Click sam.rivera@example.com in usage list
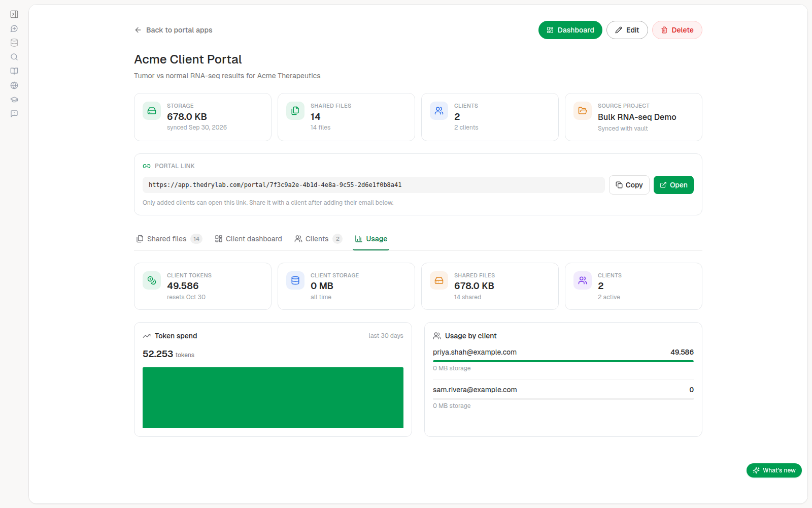The image size is (812, 508). pos(475,390)
